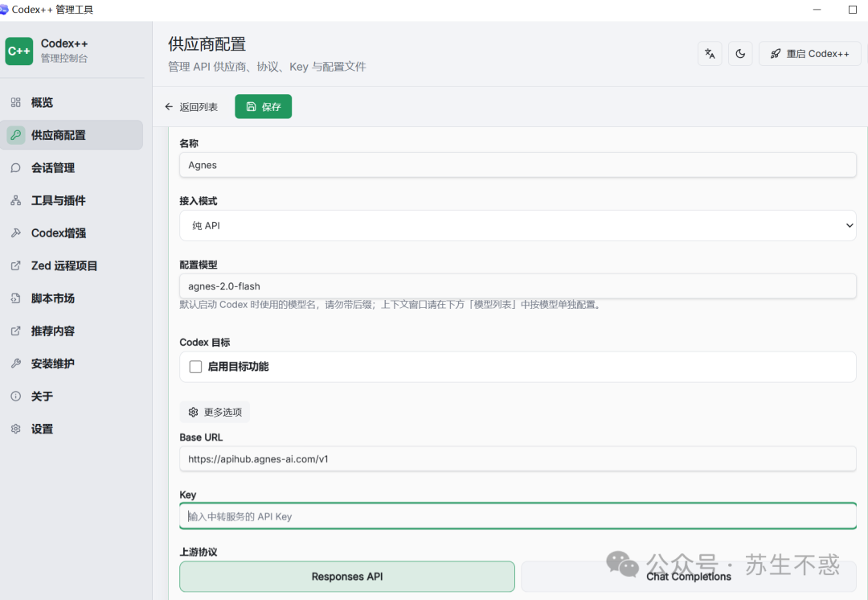The height and width of the screenshot is (600, 868).
Task: Expand the 更多选项 options button
Action: coord(215,412)
